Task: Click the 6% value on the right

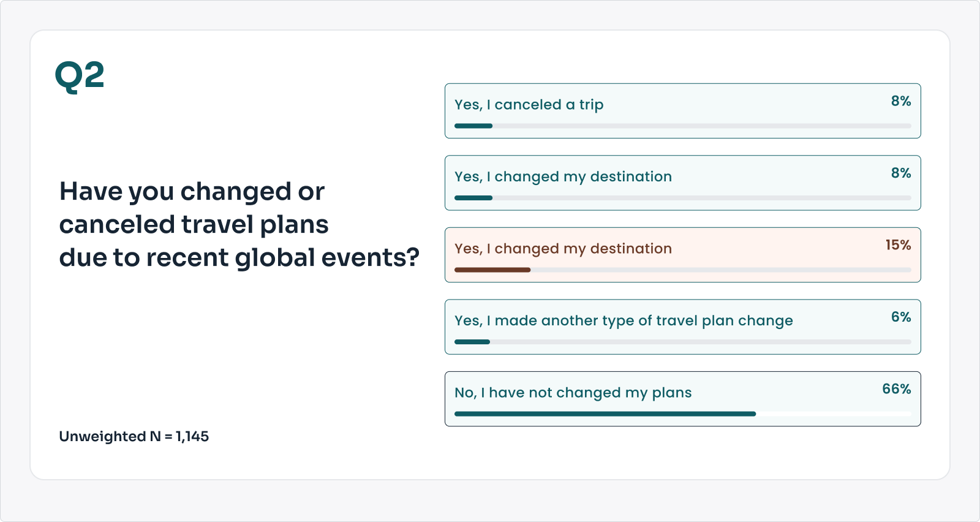Action: 900,317
